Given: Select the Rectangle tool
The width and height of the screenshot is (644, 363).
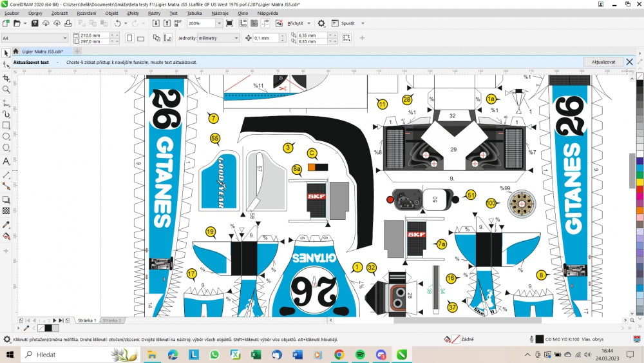Looking at the screenshot, I should pos(6,125).
